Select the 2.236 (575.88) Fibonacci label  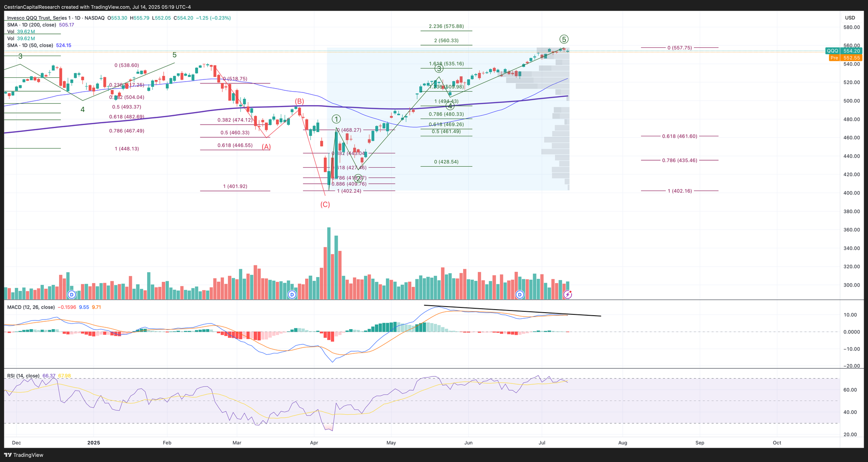click(x=446, y=26)
